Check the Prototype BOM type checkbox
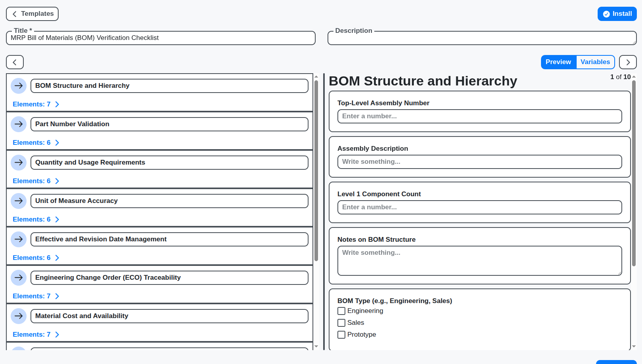Screen dimensions: 642x364 (x=341, y=335)
